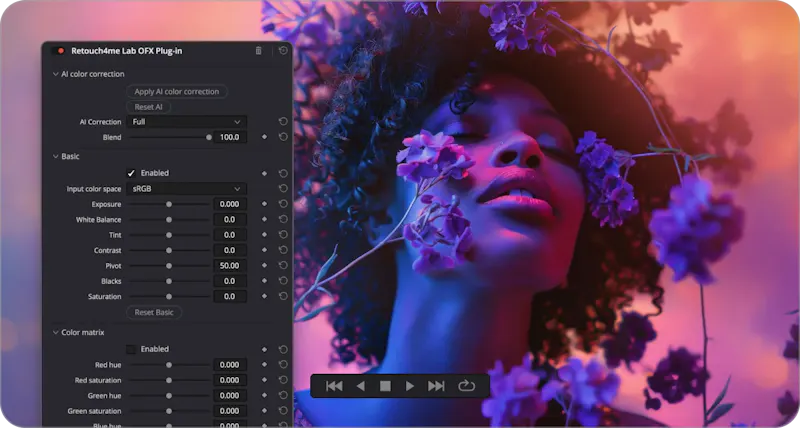Reset the Tint parameter
The width and height of the screenshot is (800, 428).
click(x=283, y=234)
